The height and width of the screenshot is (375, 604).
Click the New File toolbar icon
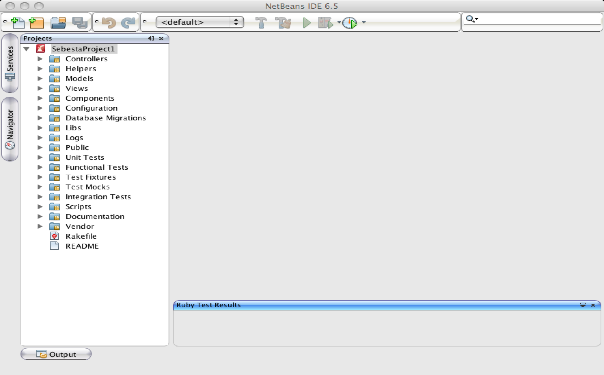17,23
